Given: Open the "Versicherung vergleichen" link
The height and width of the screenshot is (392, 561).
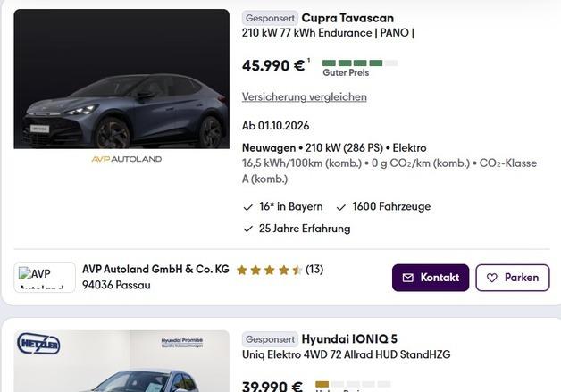Looking at the screenshot, I should point(304,96).
